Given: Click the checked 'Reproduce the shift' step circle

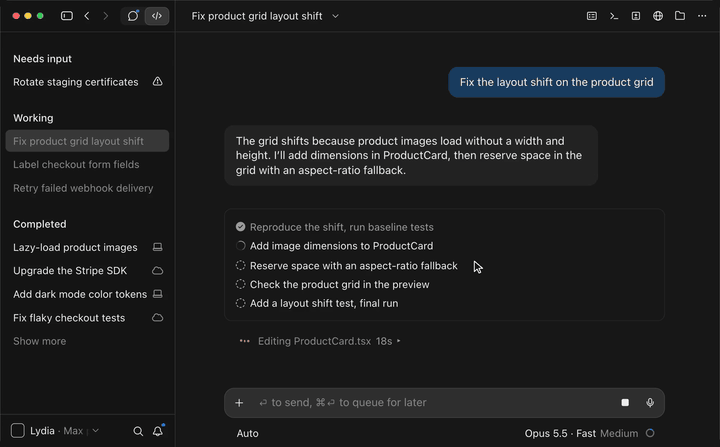Looking at the screenshot, I should 241,227.
